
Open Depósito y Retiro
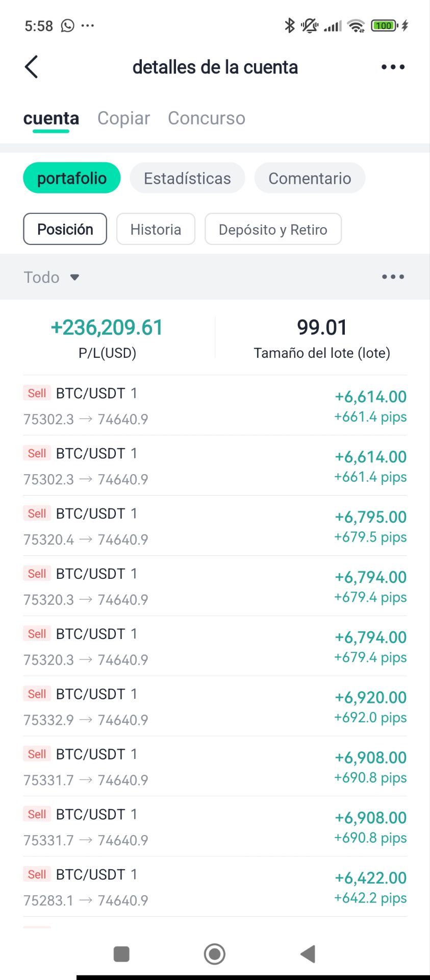pyautogui.click(x=273, y=229)
